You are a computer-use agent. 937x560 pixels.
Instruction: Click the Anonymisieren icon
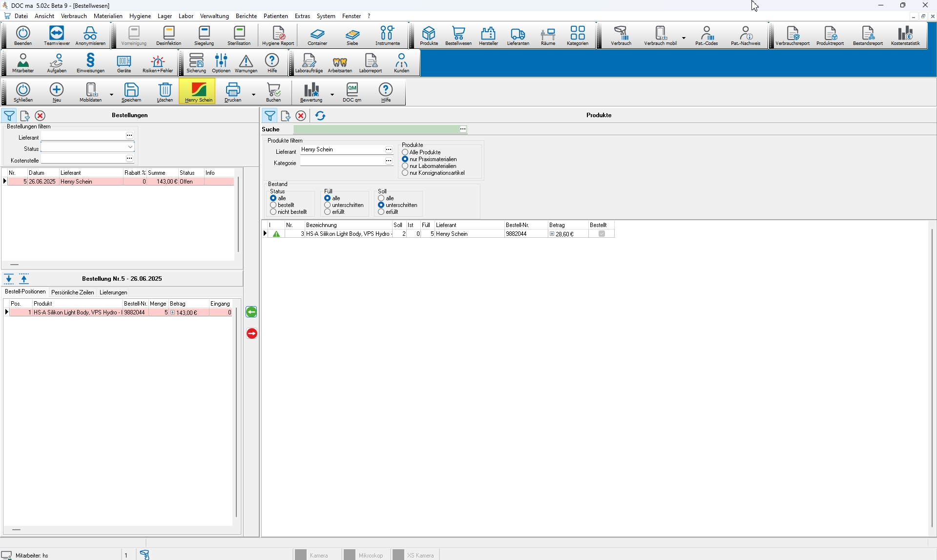point(90,36)
